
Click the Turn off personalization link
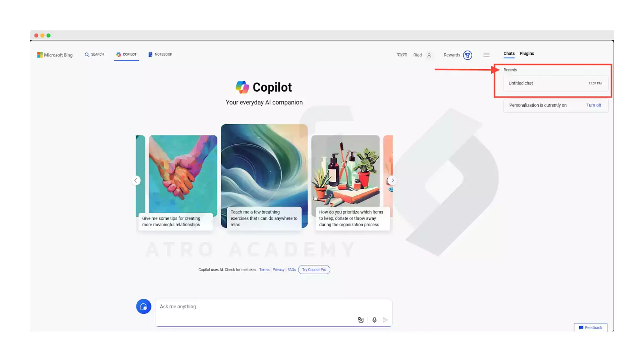(x=593, y=105)
